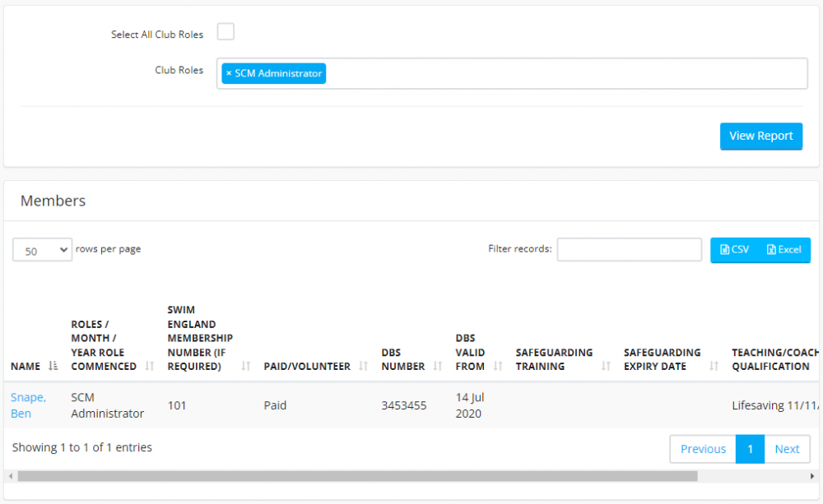Export the members table to Excel
The image size is (823, 504).
click(x=784, y=250)
